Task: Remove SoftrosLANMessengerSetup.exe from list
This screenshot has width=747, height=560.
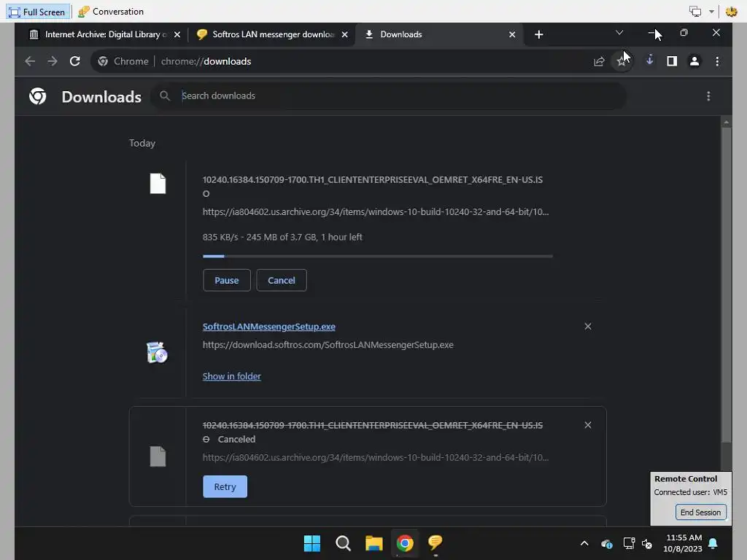Action: click(588, 326)
